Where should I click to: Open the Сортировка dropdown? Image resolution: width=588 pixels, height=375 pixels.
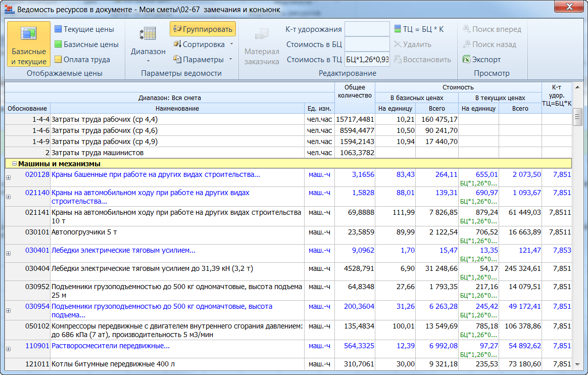coord(203,44)
